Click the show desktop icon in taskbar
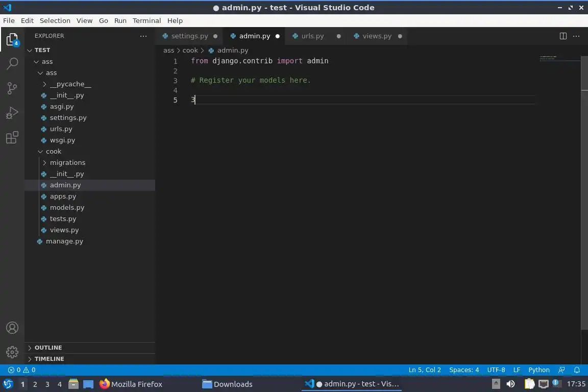The height and width of the screenshot is (392, 588). point(88,384)
